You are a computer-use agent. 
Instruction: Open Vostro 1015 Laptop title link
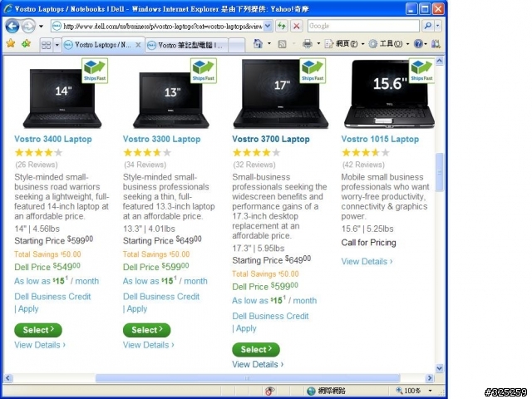(x=380, y=139)
